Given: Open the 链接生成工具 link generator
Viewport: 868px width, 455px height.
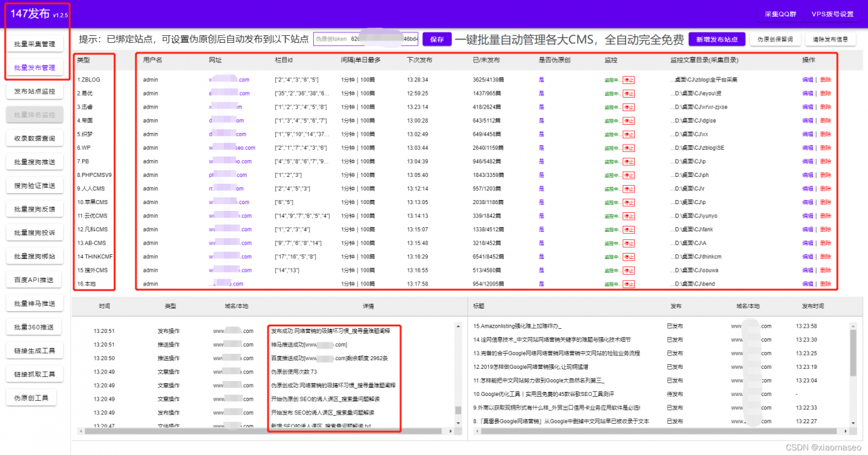Looking at the screenshot, I should point(34,349).
